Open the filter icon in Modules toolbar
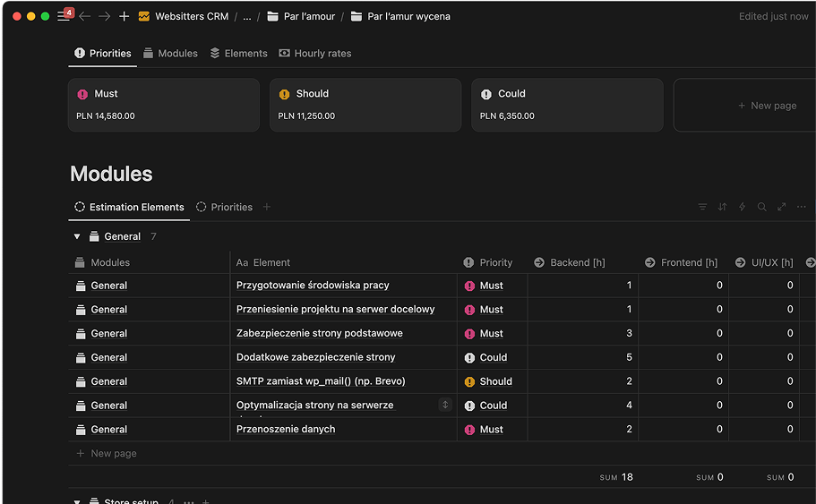 pos(702,207)
